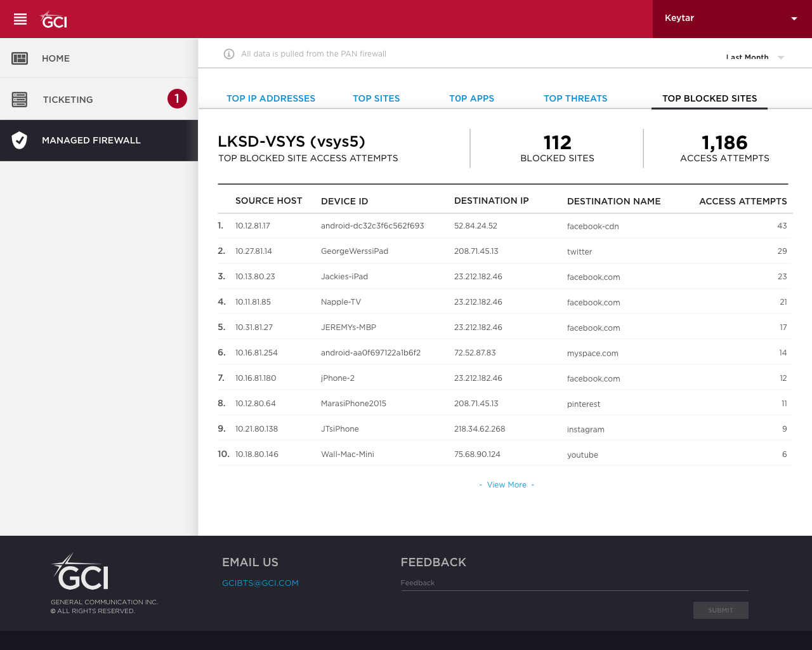This screenshot has height=650, width=812.
Task: Click source host 10.13.80.23
Action: pos(255,277)
